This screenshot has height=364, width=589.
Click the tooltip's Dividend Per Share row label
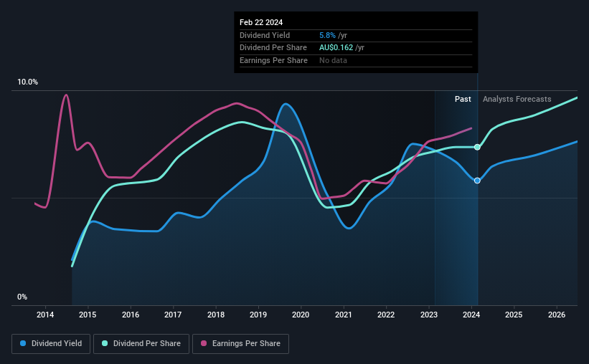coord(273,48)
